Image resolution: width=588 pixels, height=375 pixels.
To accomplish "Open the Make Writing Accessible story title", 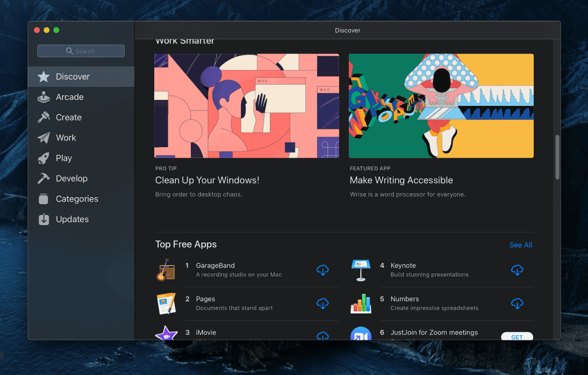I will 401,180.
